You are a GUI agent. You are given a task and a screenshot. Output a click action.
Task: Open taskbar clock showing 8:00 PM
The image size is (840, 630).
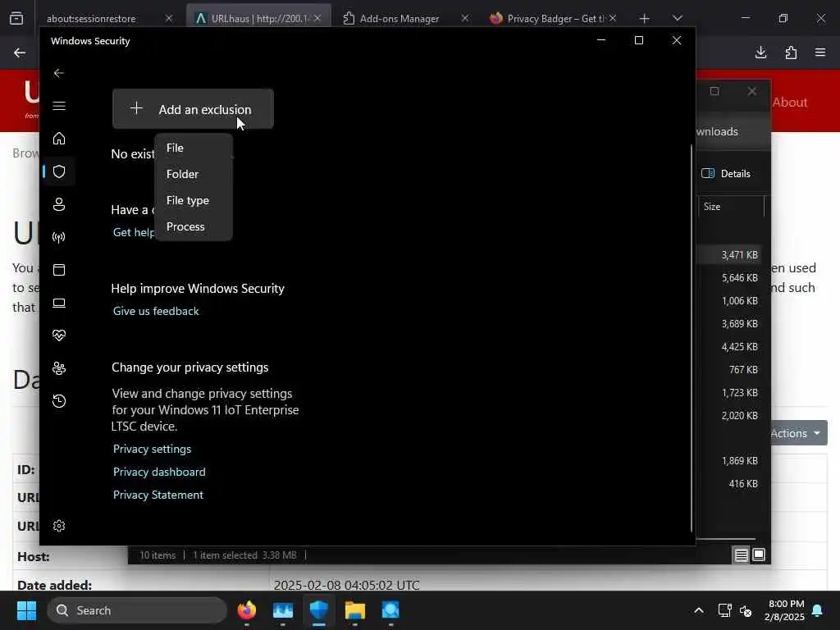tap(785, 610)
